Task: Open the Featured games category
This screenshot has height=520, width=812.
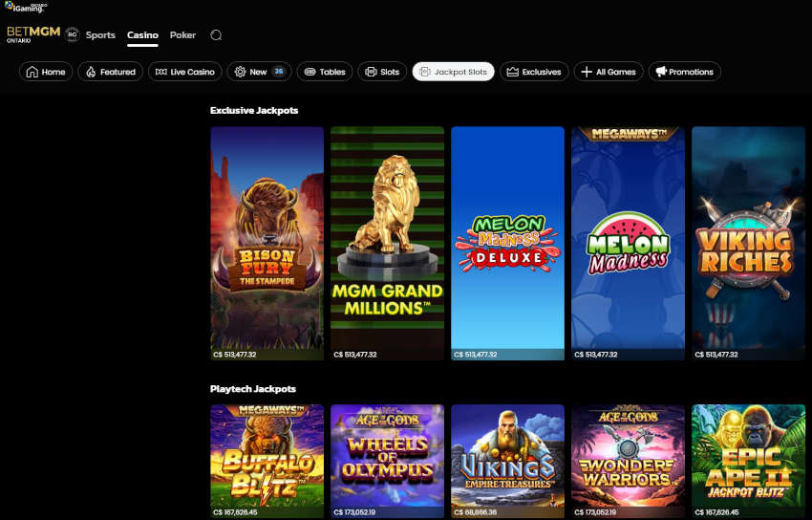Action: 110,72
